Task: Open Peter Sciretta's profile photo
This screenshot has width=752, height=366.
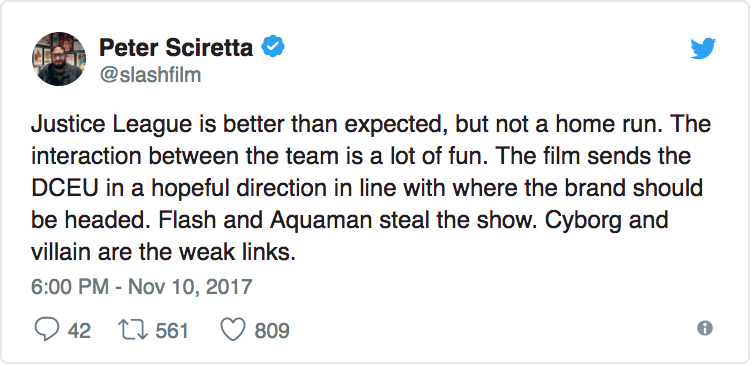Action: tap(59, 59)
